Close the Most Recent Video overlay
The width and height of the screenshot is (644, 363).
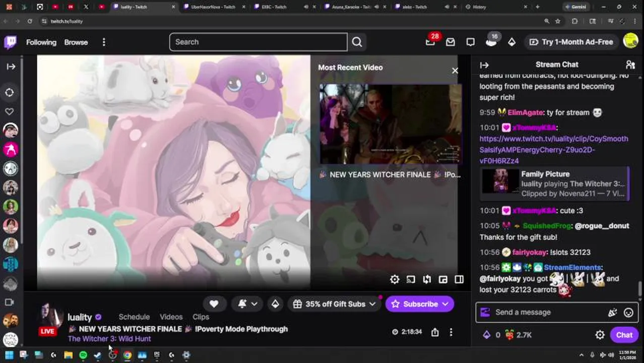tap(455, 71)
